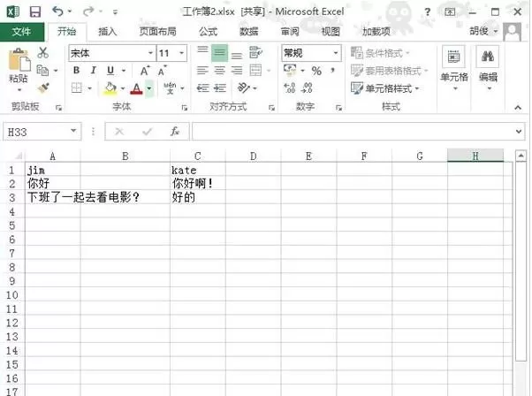
Task: Apply percent style format
Action: (x=316, y=71)
